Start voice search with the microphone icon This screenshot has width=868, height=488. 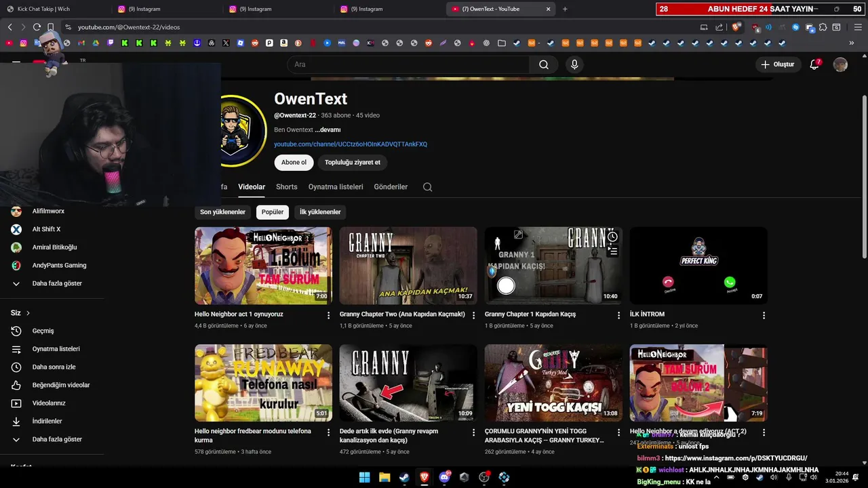pos(574,64)
